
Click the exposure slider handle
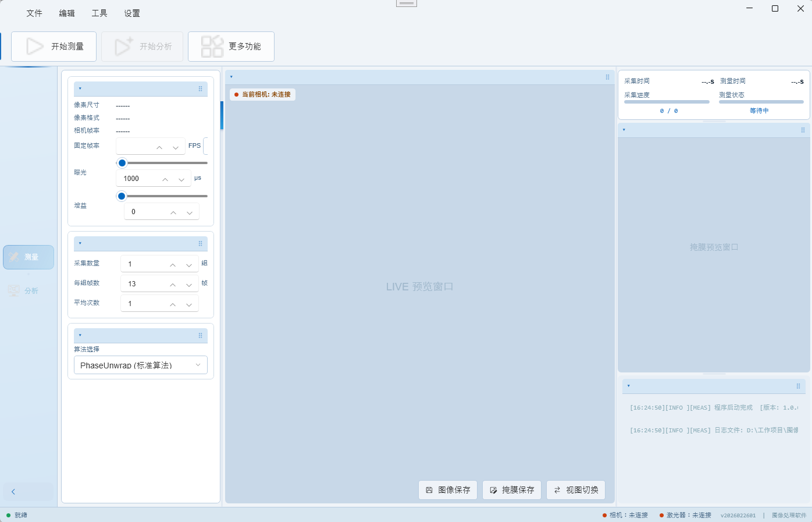[x=122, y=163]
